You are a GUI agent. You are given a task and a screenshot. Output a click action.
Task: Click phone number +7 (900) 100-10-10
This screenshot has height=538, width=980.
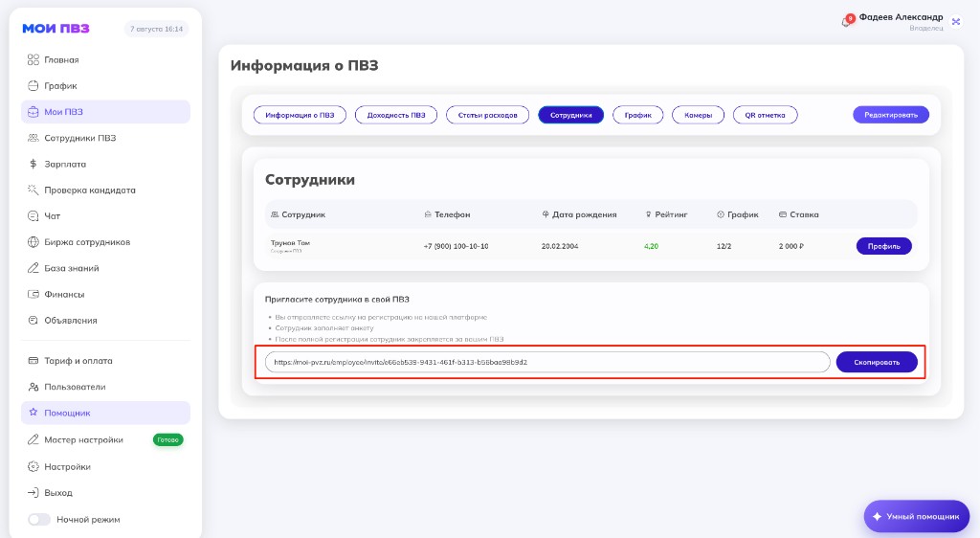click(457, 246)
